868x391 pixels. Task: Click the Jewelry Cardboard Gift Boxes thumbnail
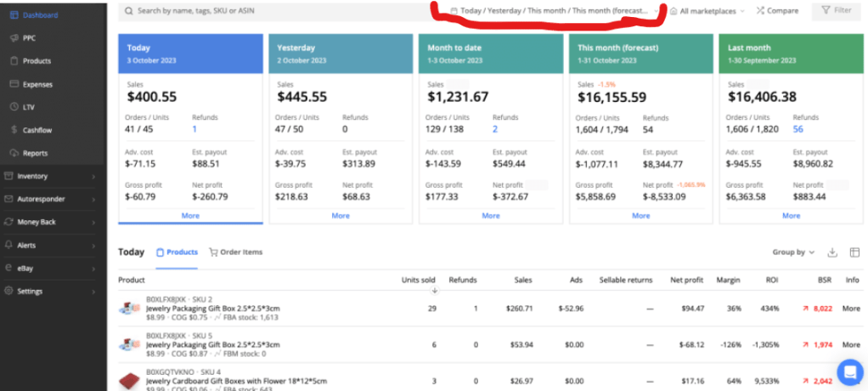pos(129,380)
